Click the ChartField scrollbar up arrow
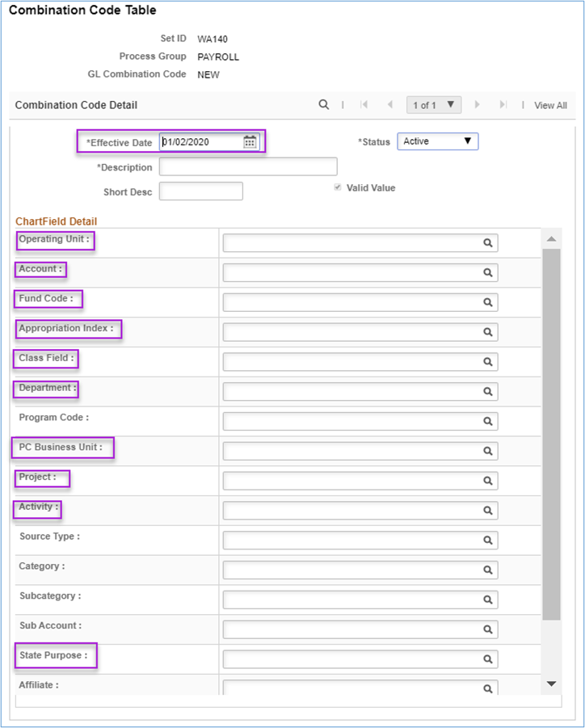 coord(551,238)
